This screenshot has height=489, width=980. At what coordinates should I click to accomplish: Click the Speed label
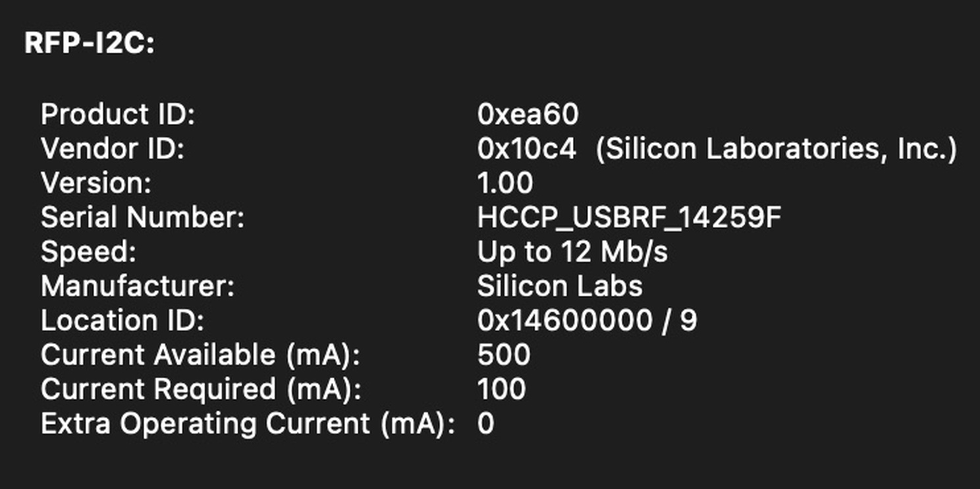[88, 252]
